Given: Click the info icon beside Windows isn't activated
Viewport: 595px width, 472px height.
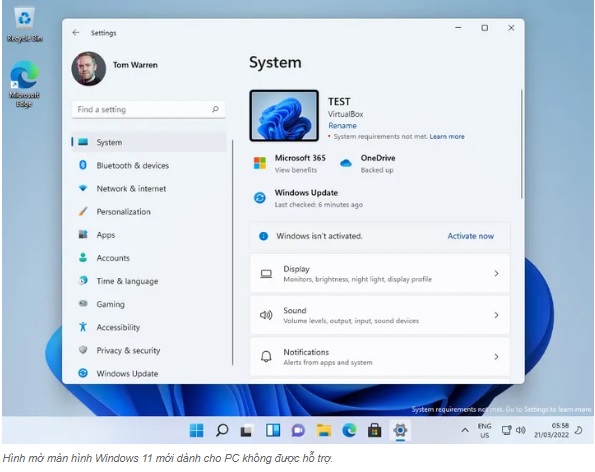Looking at the screenshot, I should click(x=263, y=236).
